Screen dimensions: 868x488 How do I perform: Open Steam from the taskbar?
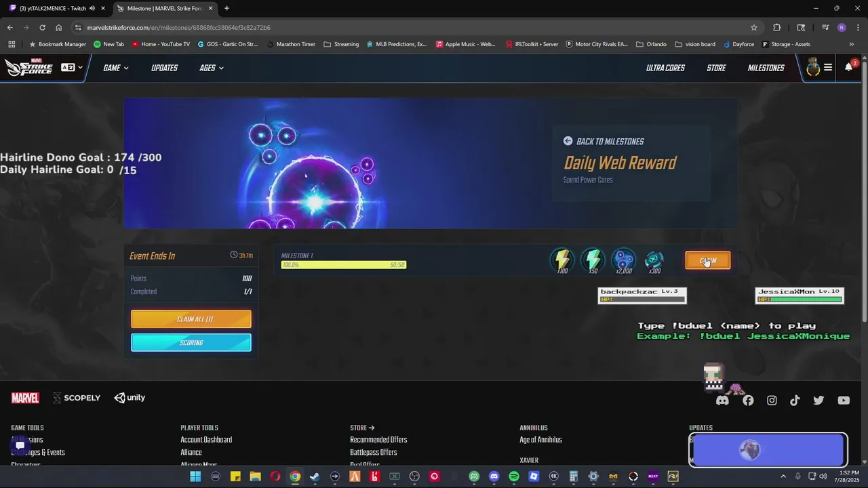pyautogui.click(x=315, y=476)
